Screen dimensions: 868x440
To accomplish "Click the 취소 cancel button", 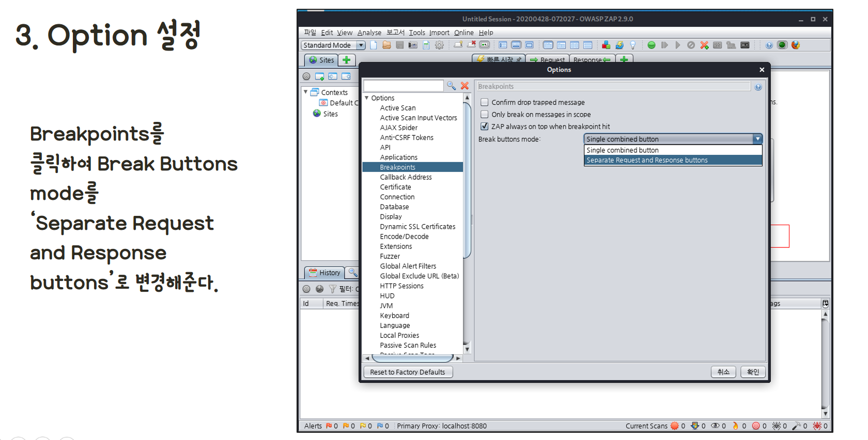I will [x=723, y=372].
